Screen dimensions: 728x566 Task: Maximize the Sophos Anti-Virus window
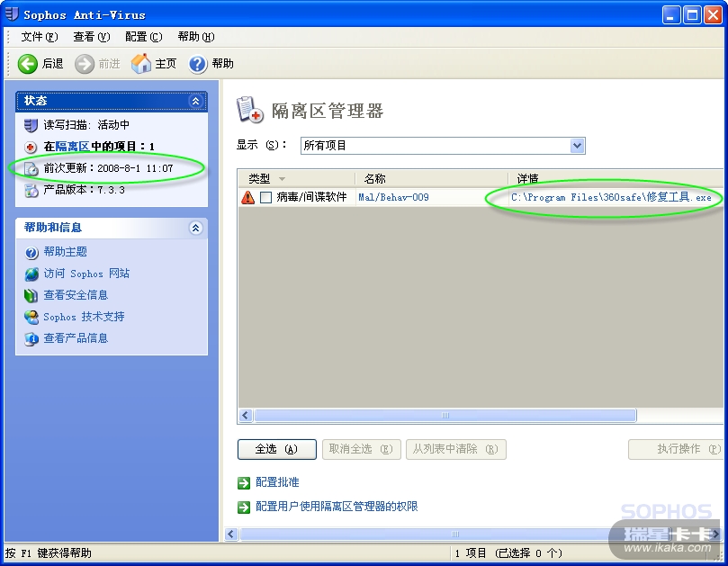[x=692, y=15]
